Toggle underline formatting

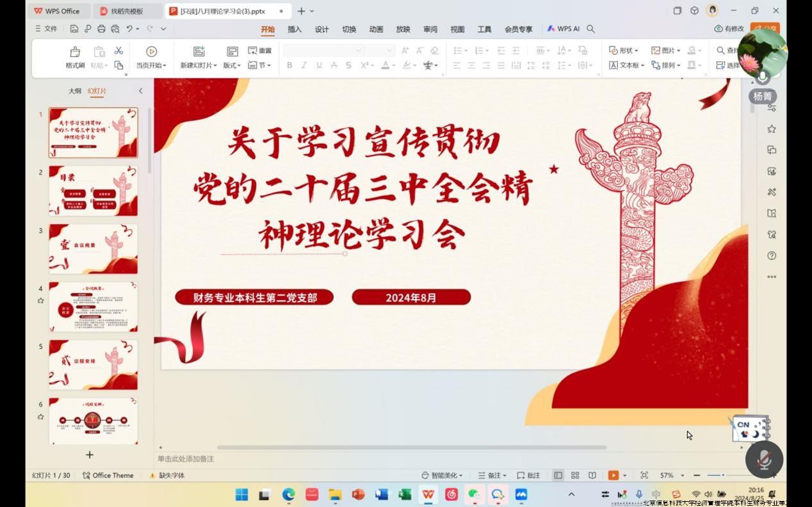[x=318, y=65]
